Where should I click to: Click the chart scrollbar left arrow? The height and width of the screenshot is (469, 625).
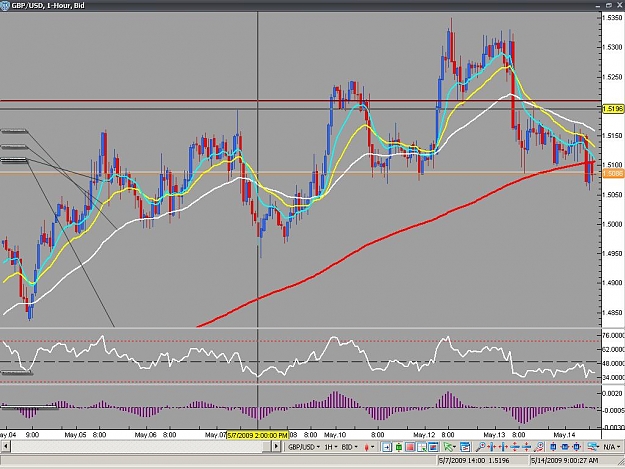pos(5,446)
